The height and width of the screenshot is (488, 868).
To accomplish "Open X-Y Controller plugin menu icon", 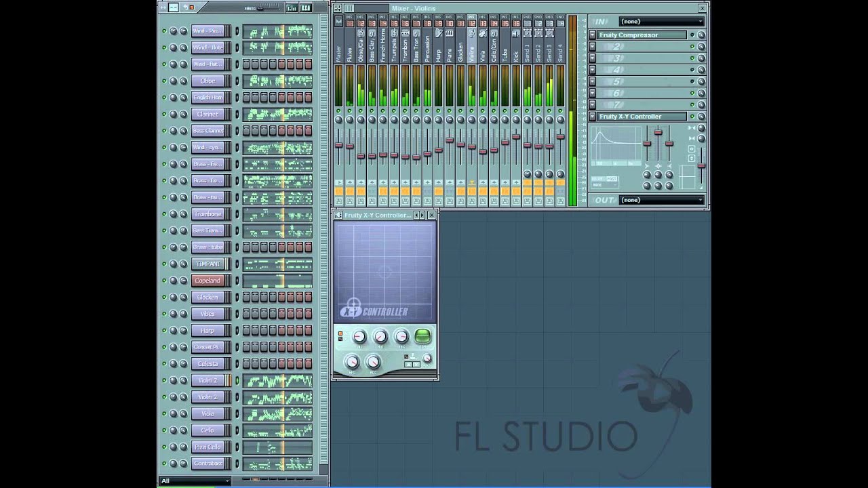I will 339,215.
